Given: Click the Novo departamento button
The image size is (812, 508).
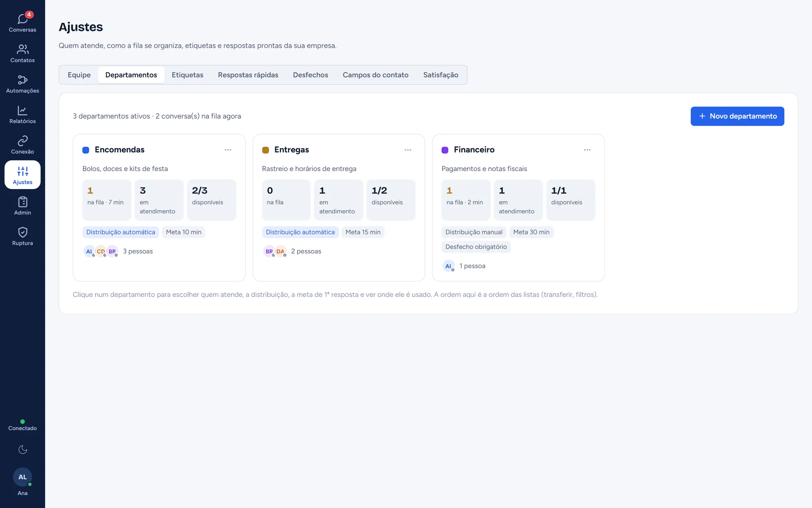Looking at the screenshot, I should click(737, 116).
